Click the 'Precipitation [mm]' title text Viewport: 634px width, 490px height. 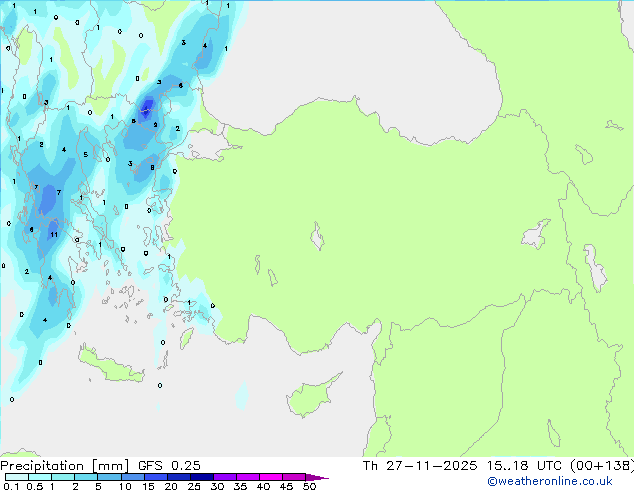tap(65, 466)
